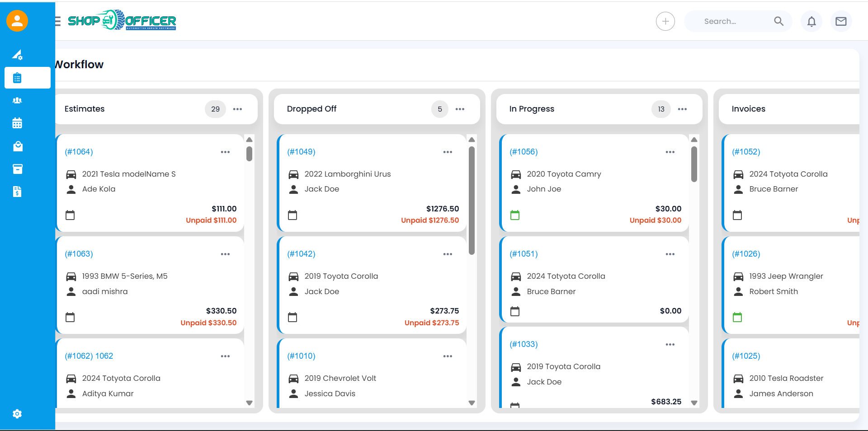Open the invoice dollar document icon

pyautogui.click(x=17, y=192)
